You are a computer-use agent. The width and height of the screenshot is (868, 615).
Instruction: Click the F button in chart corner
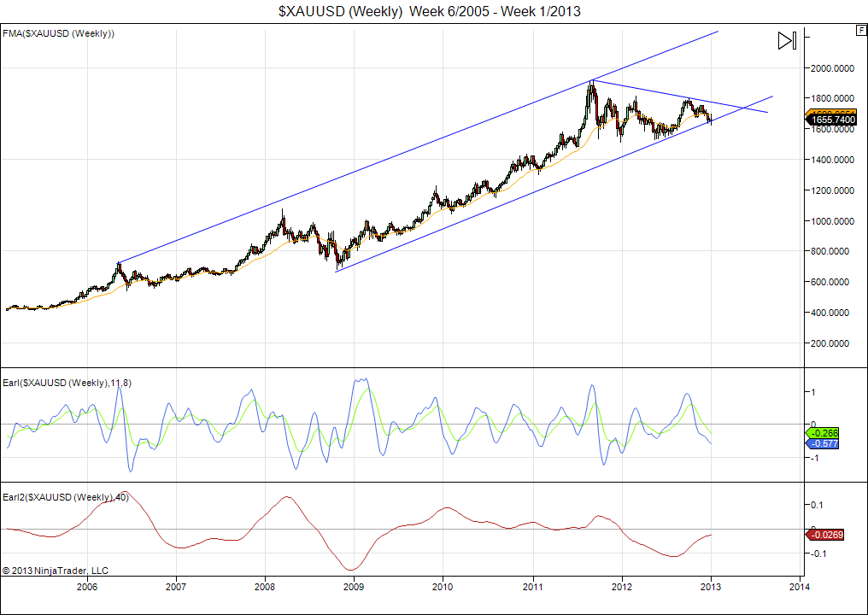tap(861, 30)
